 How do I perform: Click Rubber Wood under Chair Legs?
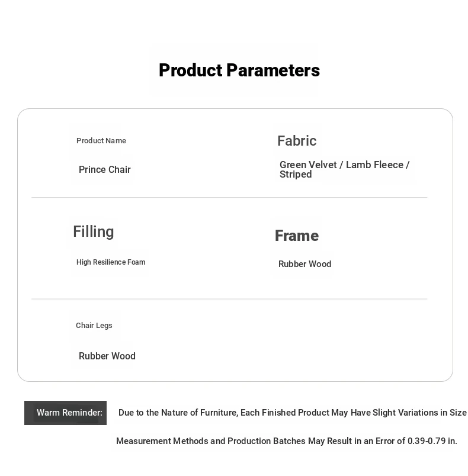pyautogui.click(x=107, y=356)
